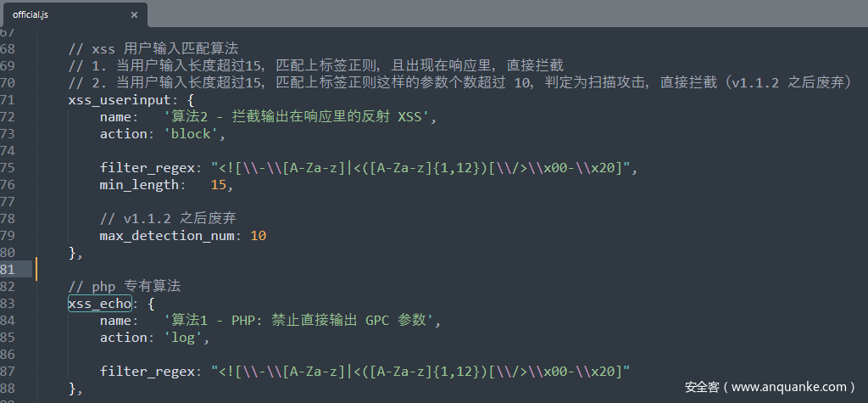This screenshot has height=403, width=868.
Task: Click the max_detection_num value 10
Action: [258, 235]
